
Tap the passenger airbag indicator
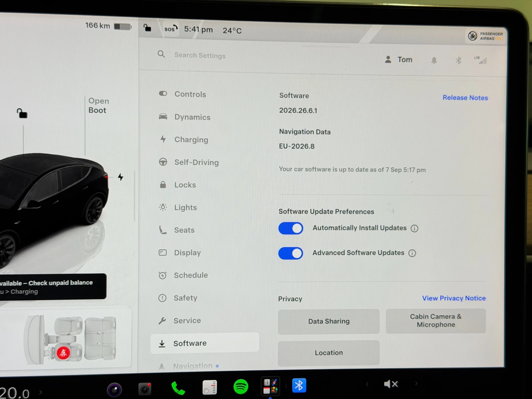[x=485, y=36]
